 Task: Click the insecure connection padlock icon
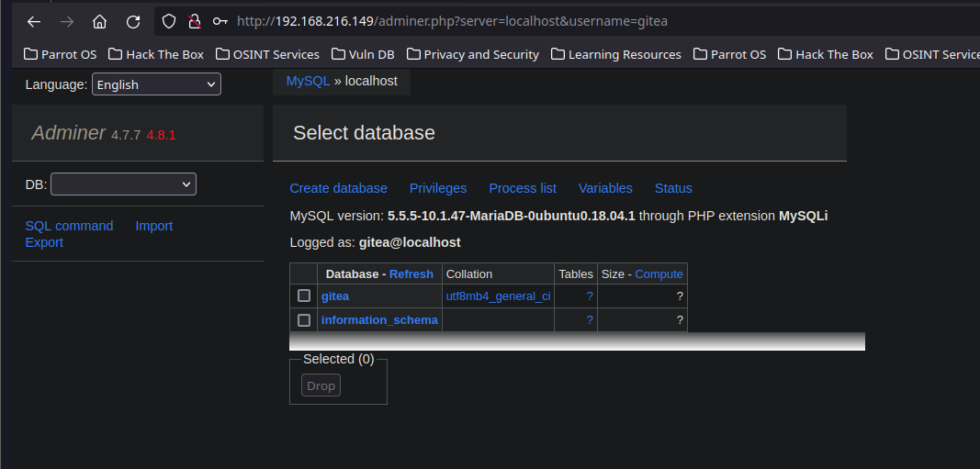(x=195, y=21)
